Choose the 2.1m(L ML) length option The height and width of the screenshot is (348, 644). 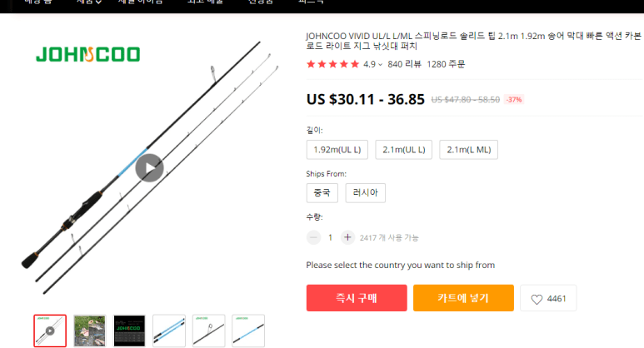coord(468,150)
